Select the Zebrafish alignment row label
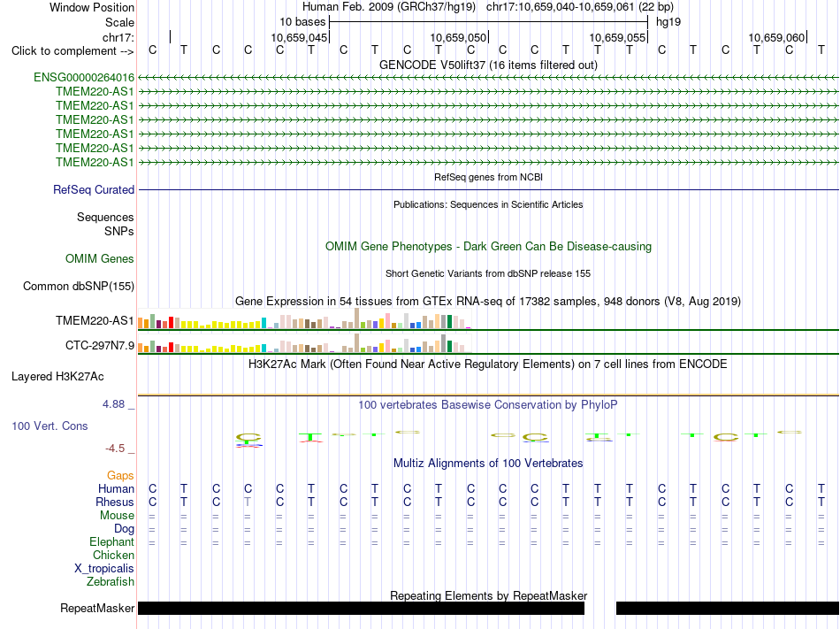This screenshot has width=840, height=629. [x=111, y=581]
